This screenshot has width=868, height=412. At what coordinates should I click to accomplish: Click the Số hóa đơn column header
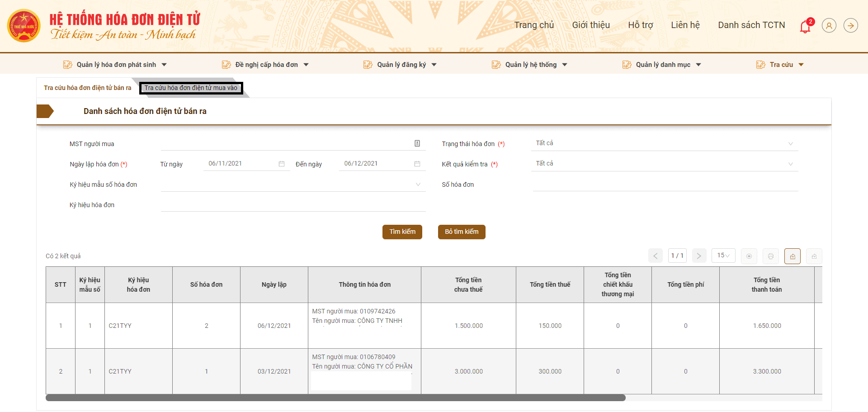point(206,284)
